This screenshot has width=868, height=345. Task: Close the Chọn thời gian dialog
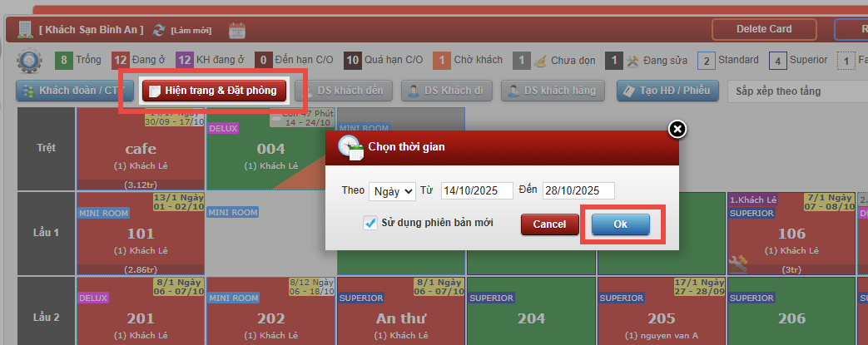tap(677, 129)
